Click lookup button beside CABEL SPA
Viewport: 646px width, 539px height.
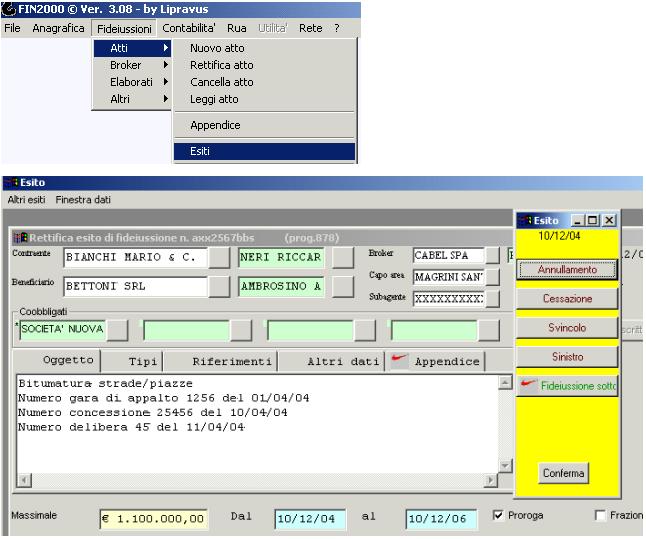(493, 255)
